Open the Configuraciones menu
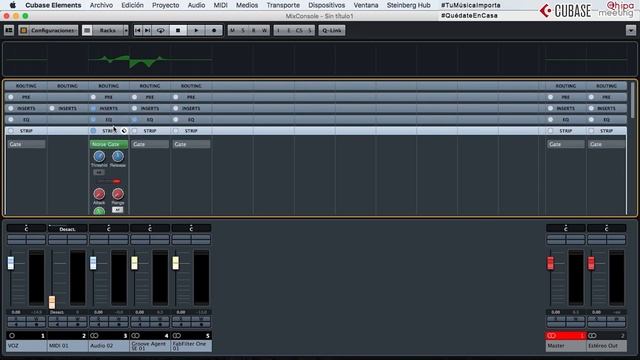The height and width of the screenshot is (360, 640). [48, 30]
